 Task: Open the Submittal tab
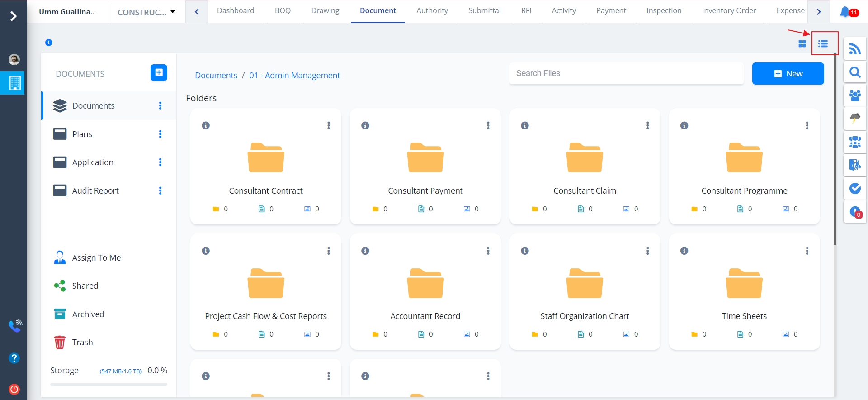pyautogui.click(x=484, y=10)
